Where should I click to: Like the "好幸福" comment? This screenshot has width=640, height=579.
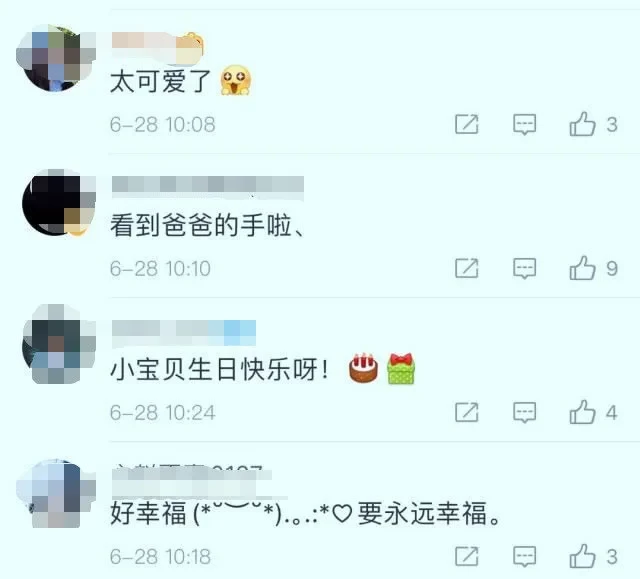click(x=582, y=556)
